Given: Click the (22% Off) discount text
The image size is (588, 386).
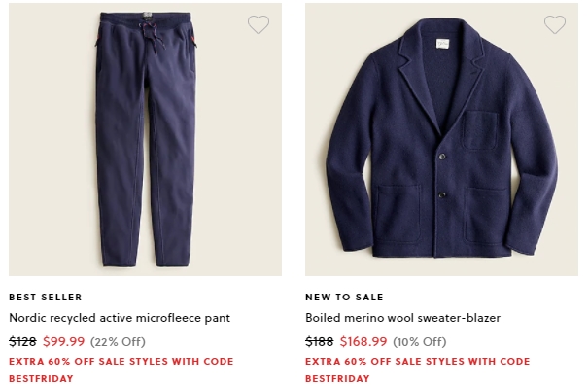Looking at the screenshot, I should tap(118, 341).
